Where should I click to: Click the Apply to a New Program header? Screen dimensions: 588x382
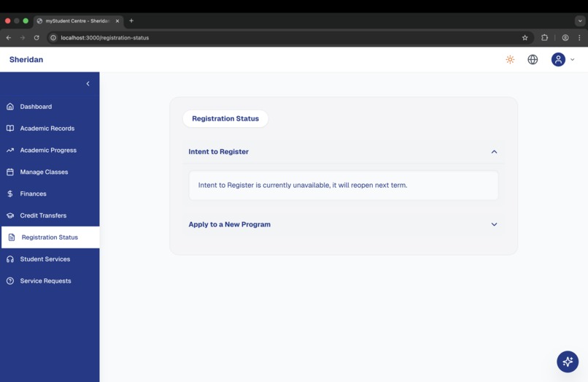coord(343,224)
